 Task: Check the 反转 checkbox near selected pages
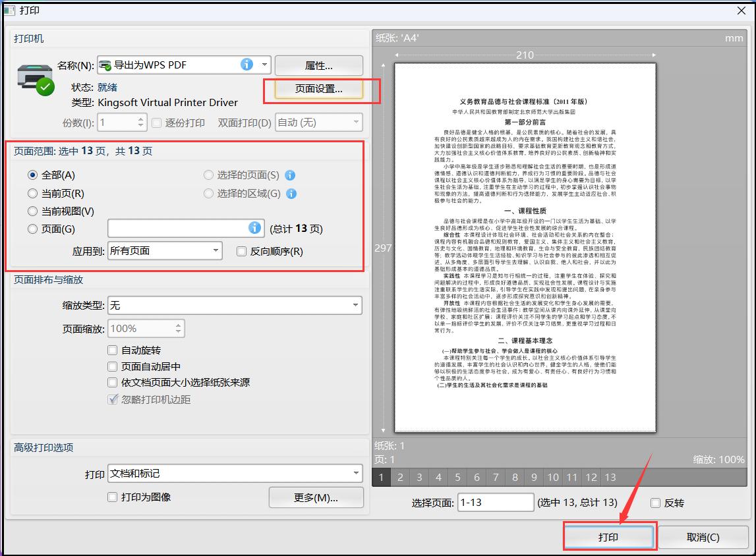(x=654, y=503)
